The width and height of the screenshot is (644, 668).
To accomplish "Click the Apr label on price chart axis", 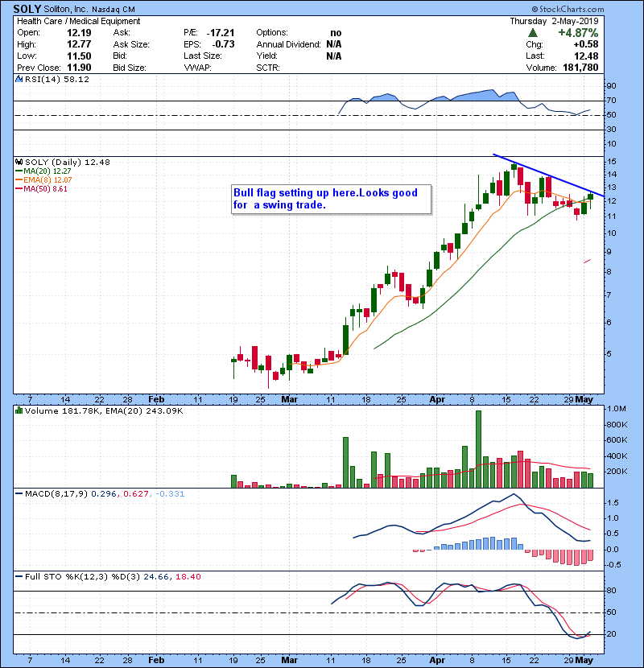I will point(437,399).
